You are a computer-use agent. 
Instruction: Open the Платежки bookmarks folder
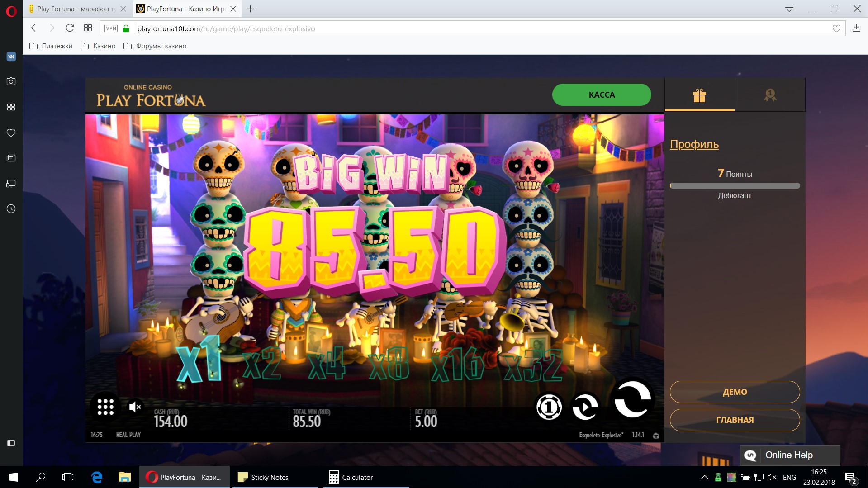[51, 46]
